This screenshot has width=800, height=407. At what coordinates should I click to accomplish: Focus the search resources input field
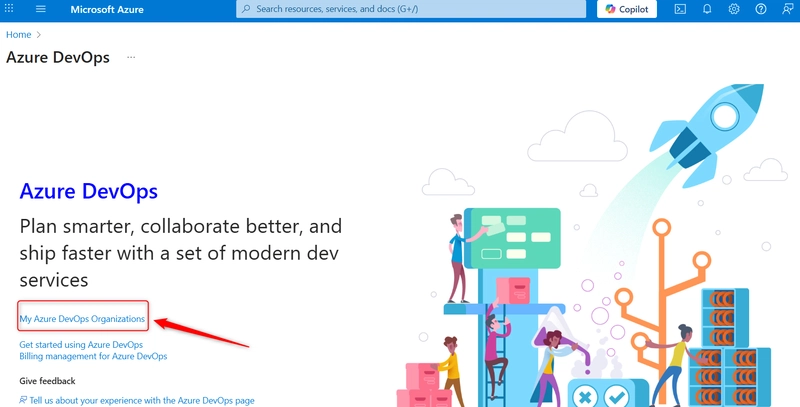pos(411,9)
